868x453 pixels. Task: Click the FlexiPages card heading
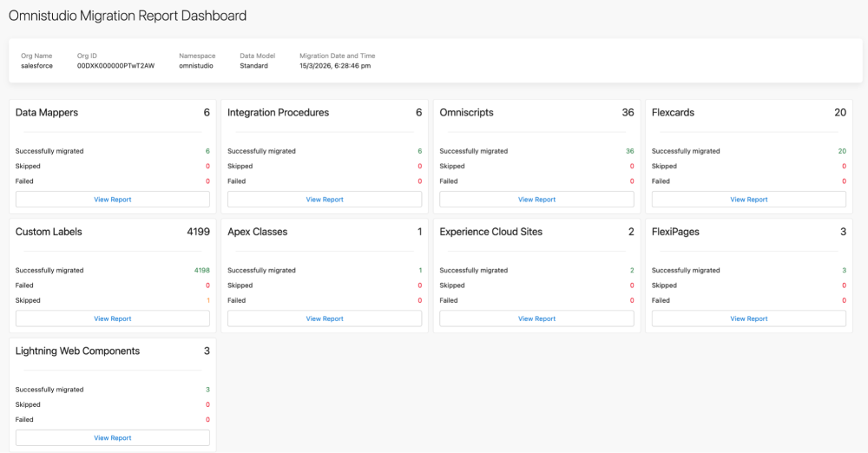pos(675,232)
